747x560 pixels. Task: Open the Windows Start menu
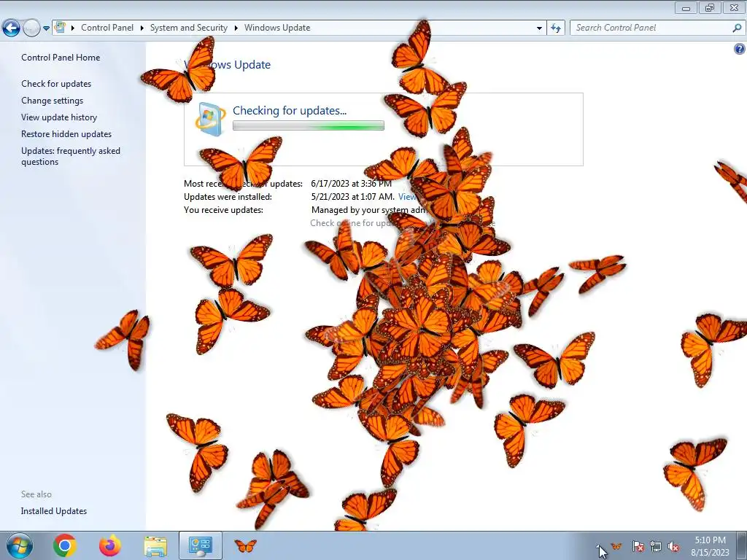(19, 545)
